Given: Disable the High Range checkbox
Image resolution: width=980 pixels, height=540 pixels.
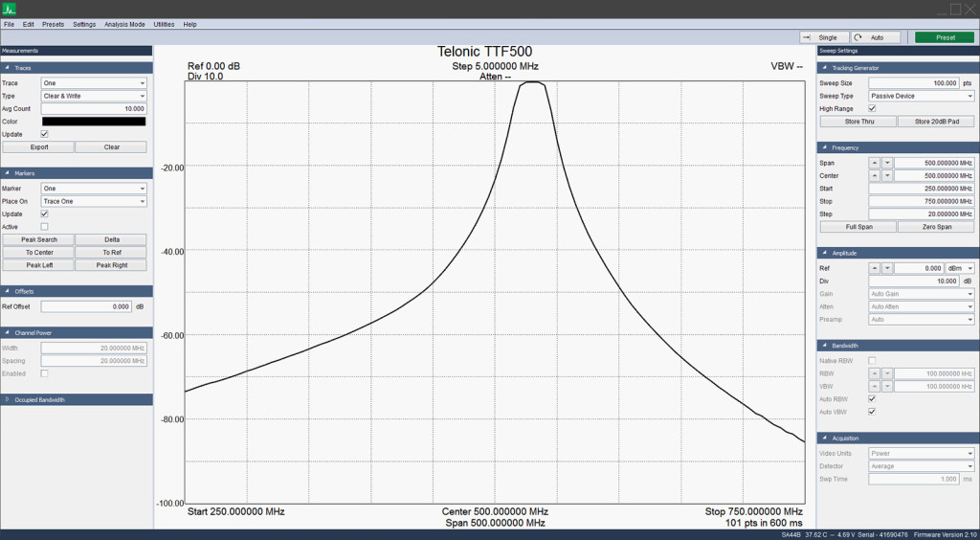Looking at the screenshot, I should click(x=872, y=109).
